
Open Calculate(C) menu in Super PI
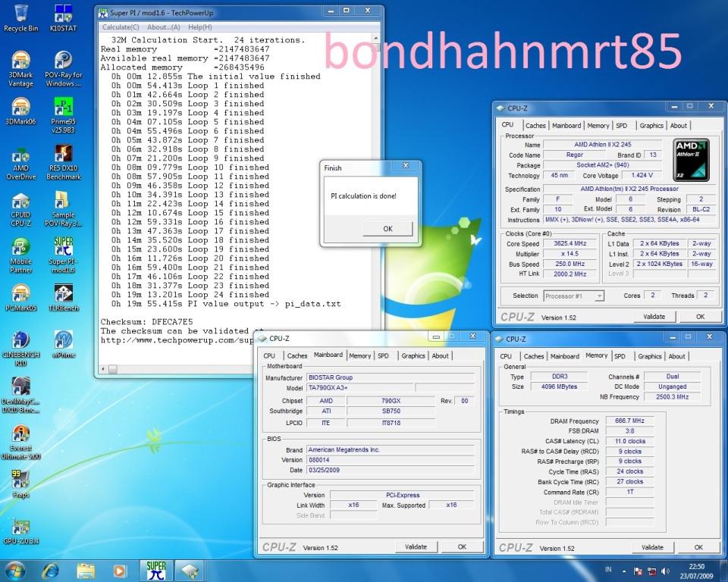(121, 27)
